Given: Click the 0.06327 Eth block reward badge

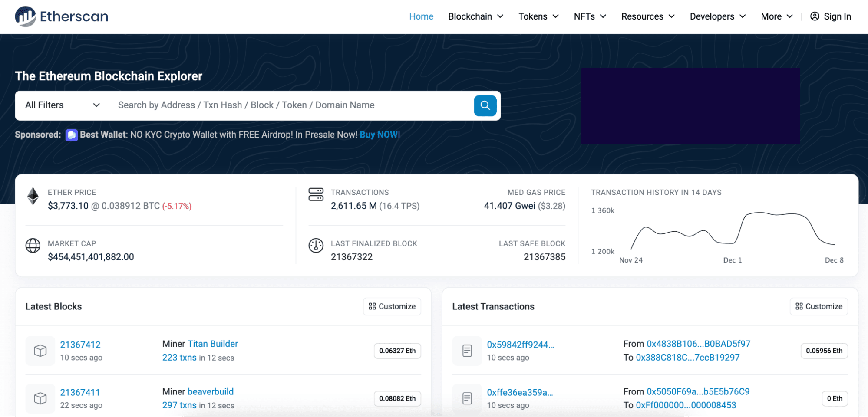Looking at the screenshot, I should coord(397,351).
